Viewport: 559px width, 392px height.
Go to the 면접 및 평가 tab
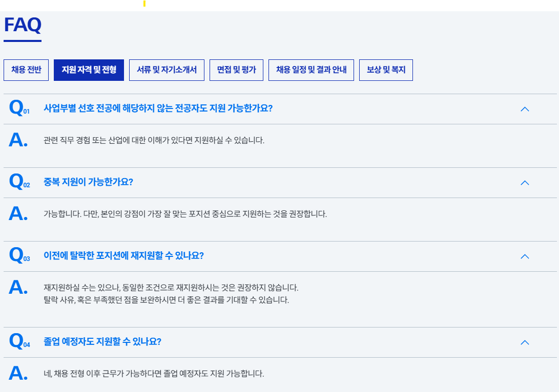coord(236,70)
